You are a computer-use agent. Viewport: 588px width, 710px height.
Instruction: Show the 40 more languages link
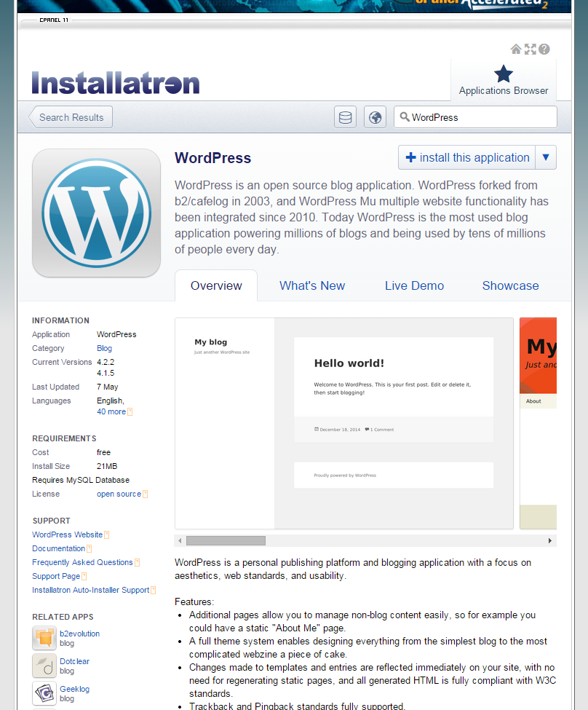[111, 411]
